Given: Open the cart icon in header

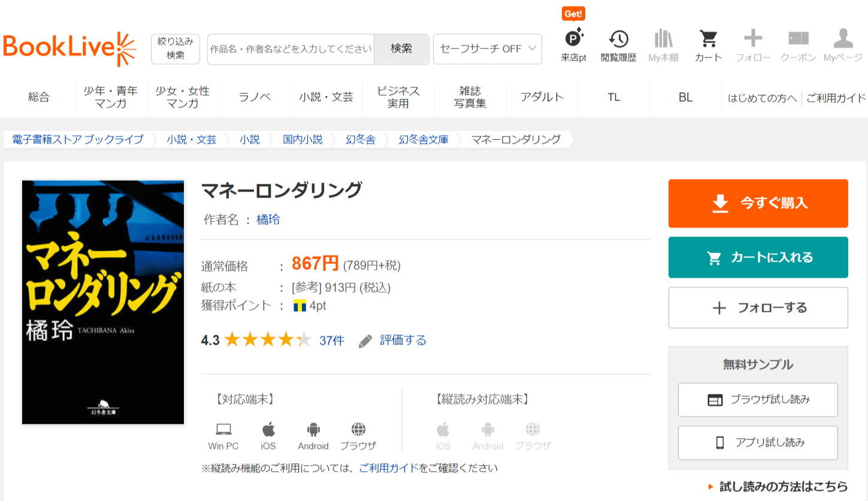Looking at the screenshot, I should pos(708,40).
